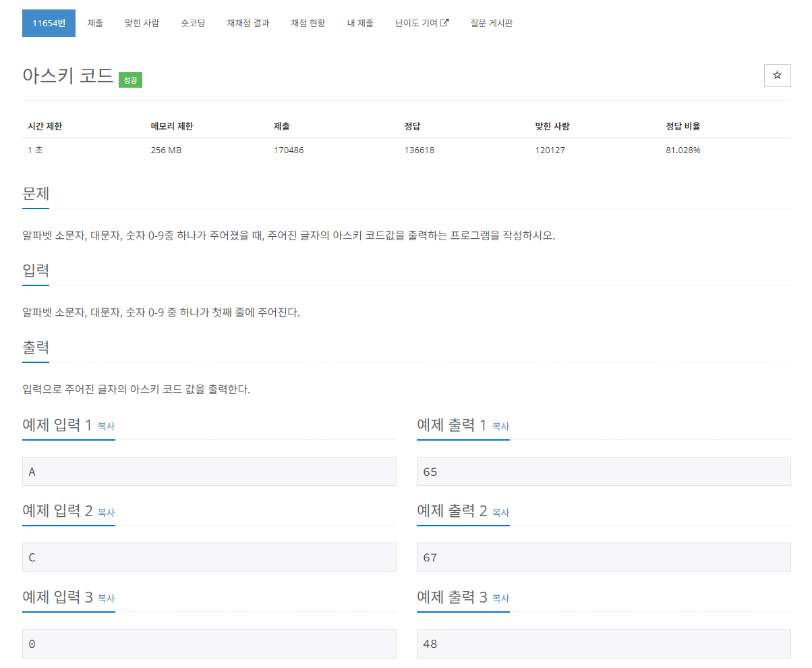Click the sample output box showing 67
Screen dimensions: 812x668
[604, 557]
